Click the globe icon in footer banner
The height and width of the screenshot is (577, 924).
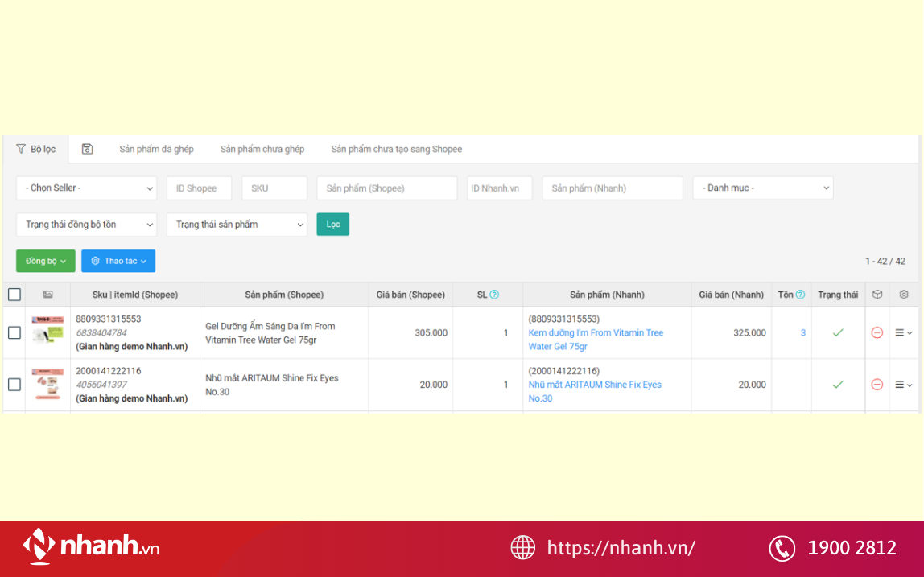[x=522, y=547]
